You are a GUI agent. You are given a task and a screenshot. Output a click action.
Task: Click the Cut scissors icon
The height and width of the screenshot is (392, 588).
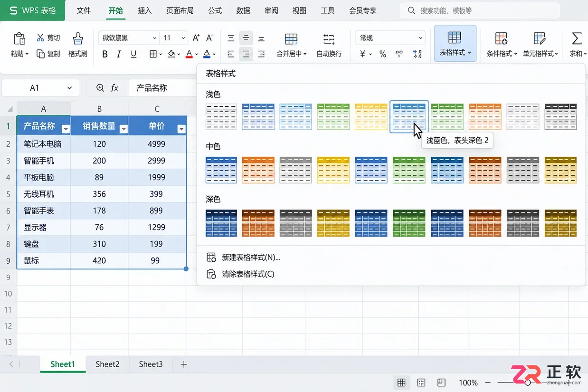click(41, 38)
